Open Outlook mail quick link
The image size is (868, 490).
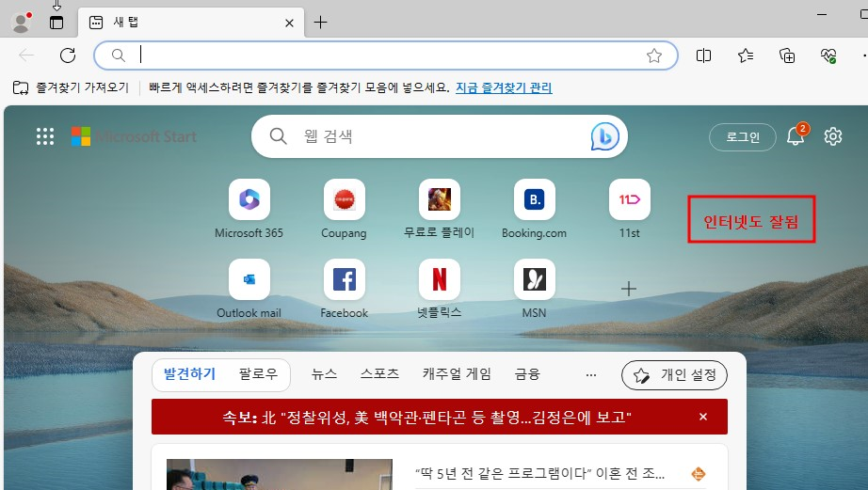click(x=249, y=289)
